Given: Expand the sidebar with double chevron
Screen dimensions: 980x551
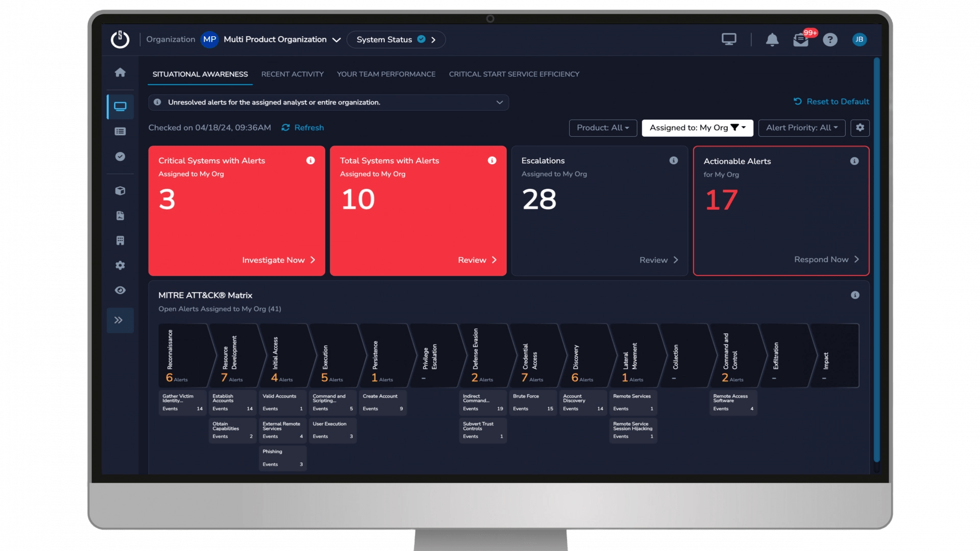Looking at the screenshot, I should click(x=119, y=320).
